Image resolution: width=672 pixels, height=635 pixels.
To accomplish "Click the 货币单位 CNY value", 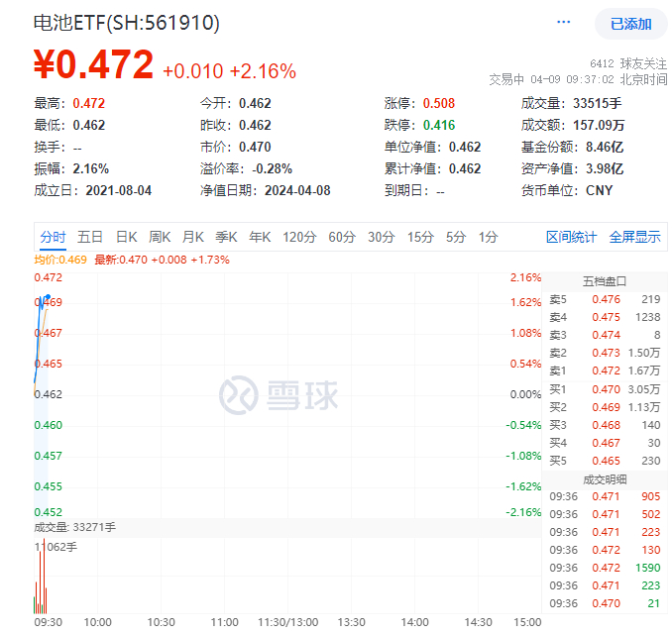I will pos(599,190).
